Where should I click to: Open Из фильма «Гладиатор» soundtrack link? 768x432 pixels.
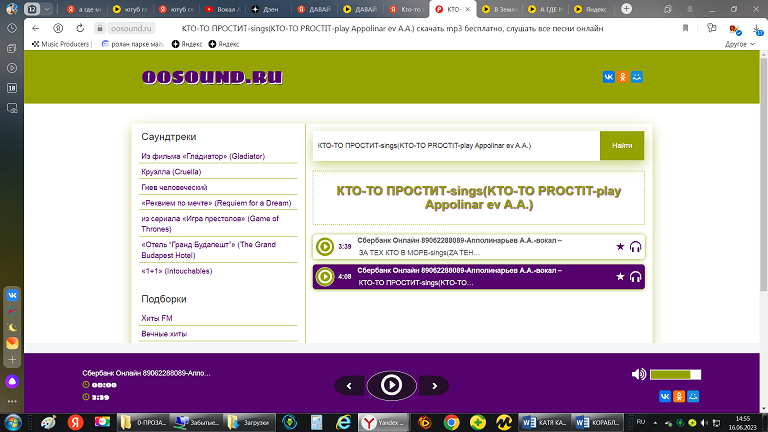coord(203,156)
